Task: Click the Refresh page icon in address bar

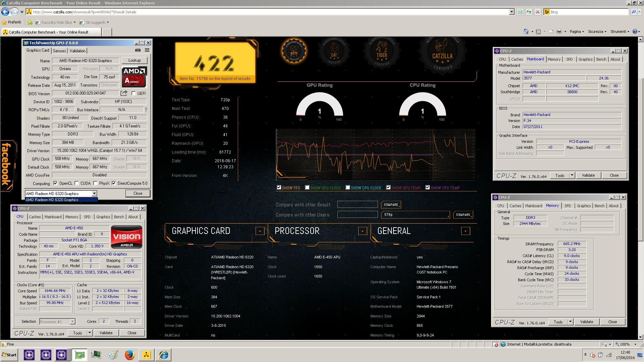Action: coord(529,12)
